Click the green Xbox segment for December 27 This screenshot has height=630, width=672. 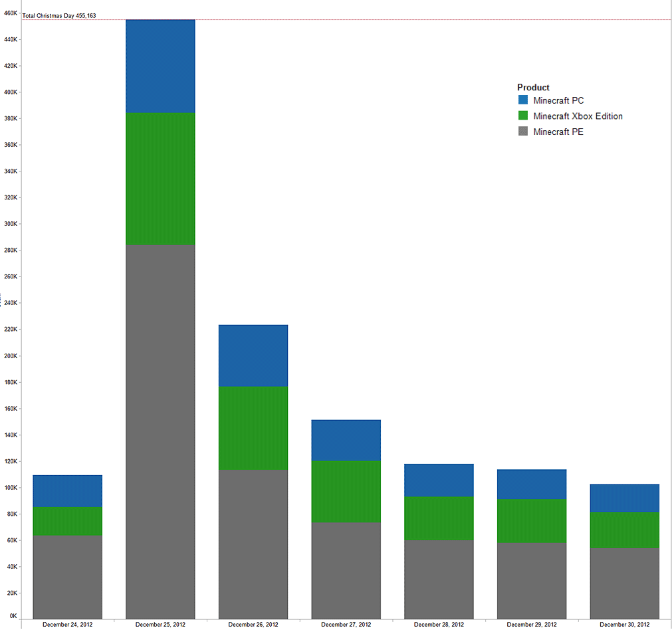pos(346,492)
